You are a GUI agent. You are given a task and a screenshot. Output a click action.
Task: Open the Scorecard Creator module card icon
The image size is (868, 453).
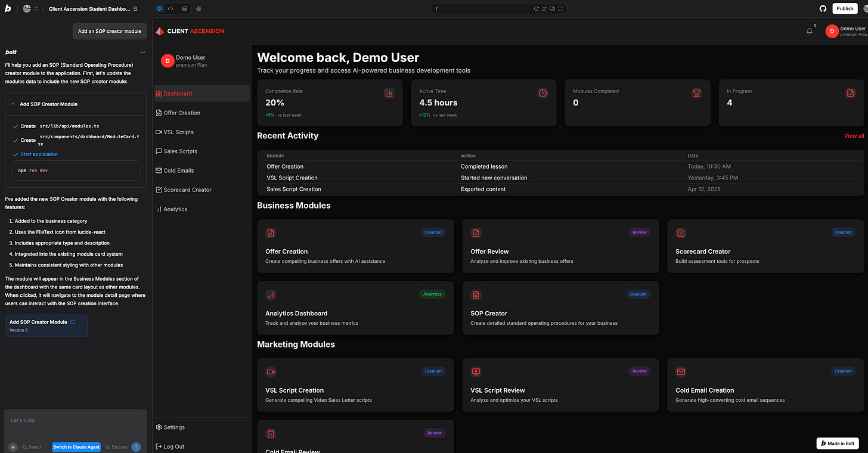click(x=681, y=233)
